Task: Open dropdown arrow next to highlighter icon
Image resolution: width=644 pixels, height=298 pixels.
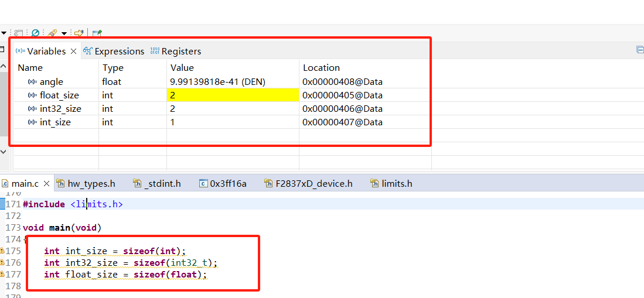Action: 63,33
